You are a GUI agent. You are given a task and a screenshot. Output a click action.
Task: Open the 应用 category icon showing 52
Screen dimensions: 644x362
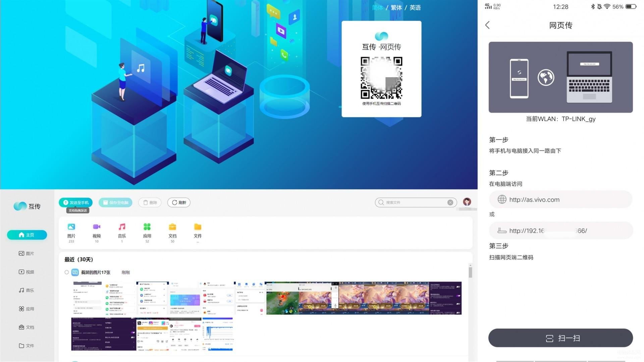coord(147,227)
